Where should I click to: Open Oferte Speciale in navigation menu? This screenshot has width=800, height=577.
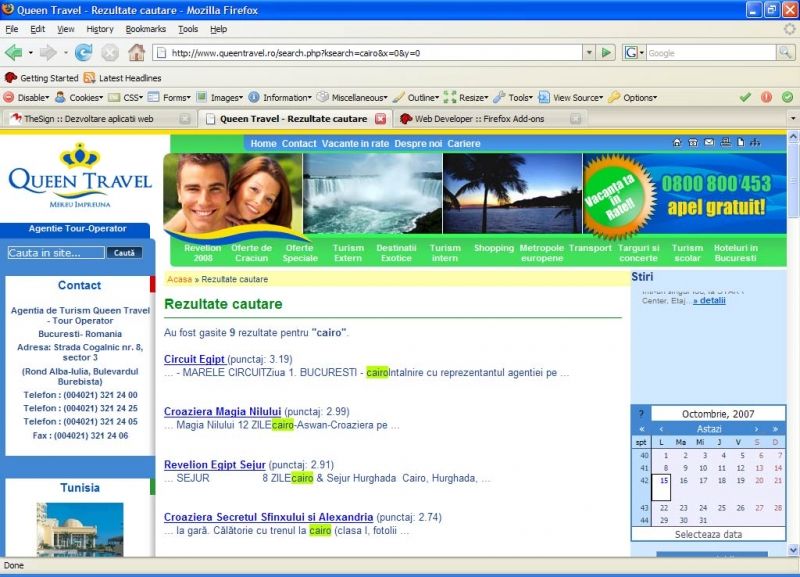click(x=300, y=253)
